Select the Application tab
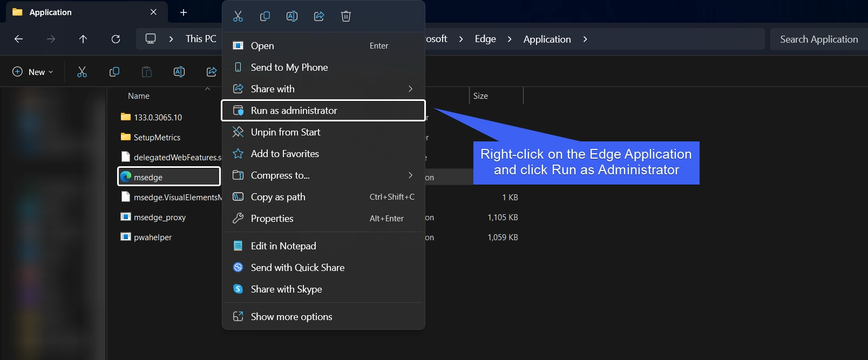The width and height of the screenshot is (868, 360). pos(86,12)
